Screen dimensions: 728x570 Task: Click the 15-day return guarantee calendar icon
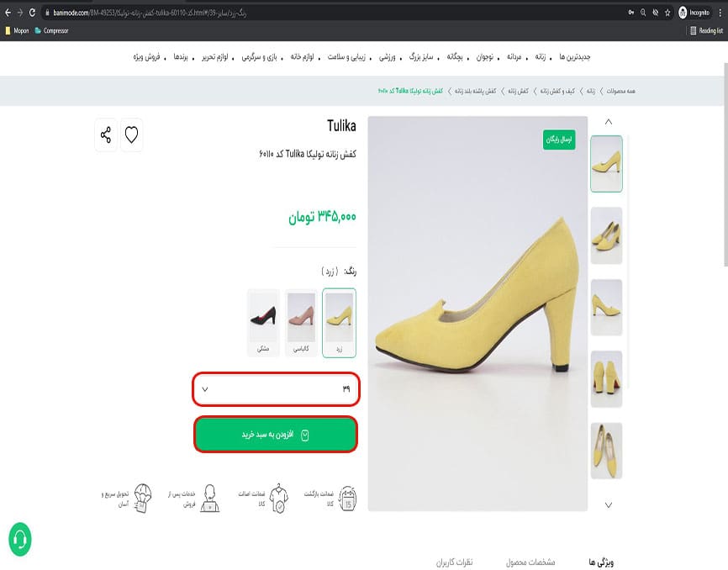(x=348, y=499)
